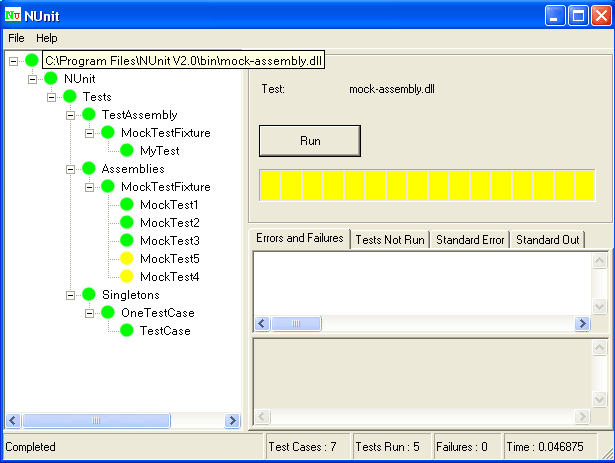Screen dimensions: 615x463
Task: Click the window resize grip corner
Action: pyautogui.click(x=608, y=453)
